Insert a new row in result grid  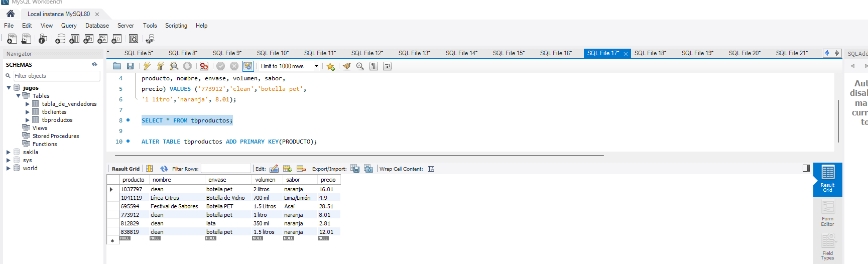288,169
